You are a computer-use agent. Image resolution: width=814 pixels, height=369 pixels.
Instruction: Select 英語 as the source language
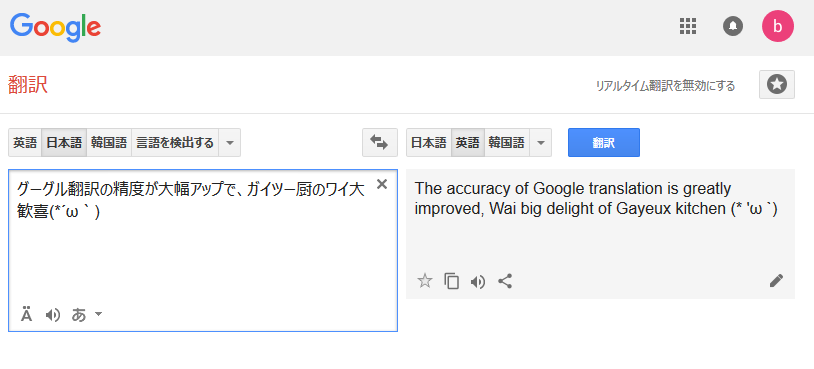[x=25, y=143]
